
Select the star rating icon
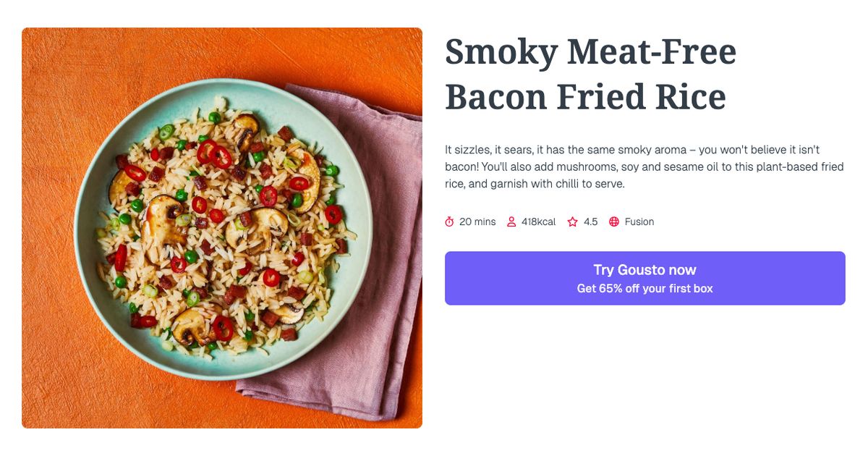(571, 221)
